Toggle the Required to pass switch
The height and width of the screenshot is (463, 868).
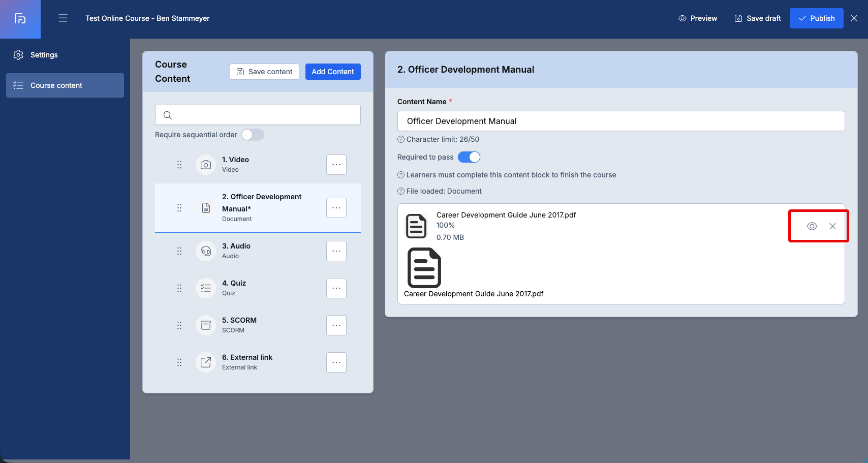pyautogui.click(x=469, y=157)
